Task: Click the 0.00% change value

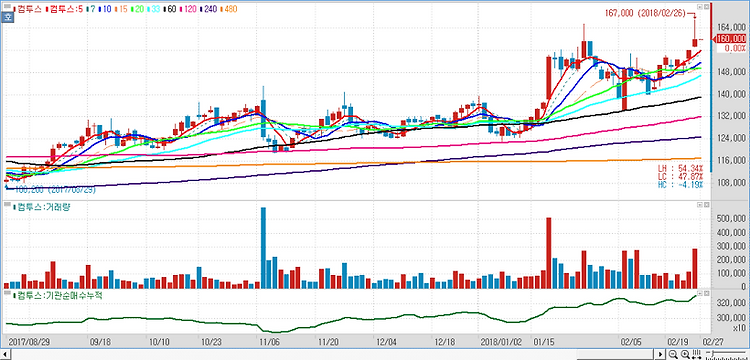Action: pos(735,48)
